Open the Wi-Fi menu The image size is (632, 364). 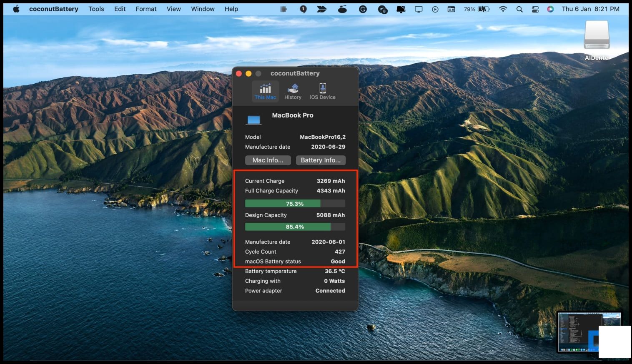pyautogui.click(x=503, y=9)
